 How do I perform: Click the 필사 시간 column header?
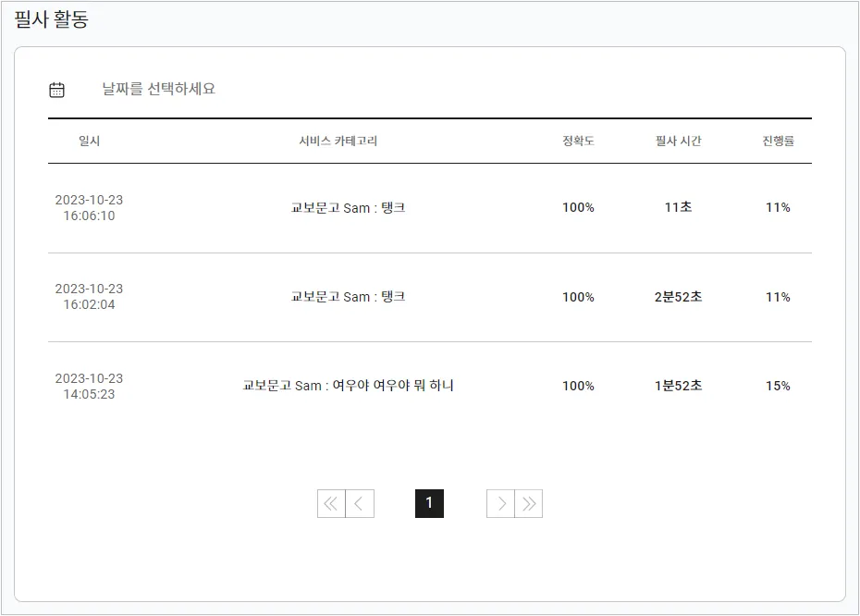[x=678, y=142]
